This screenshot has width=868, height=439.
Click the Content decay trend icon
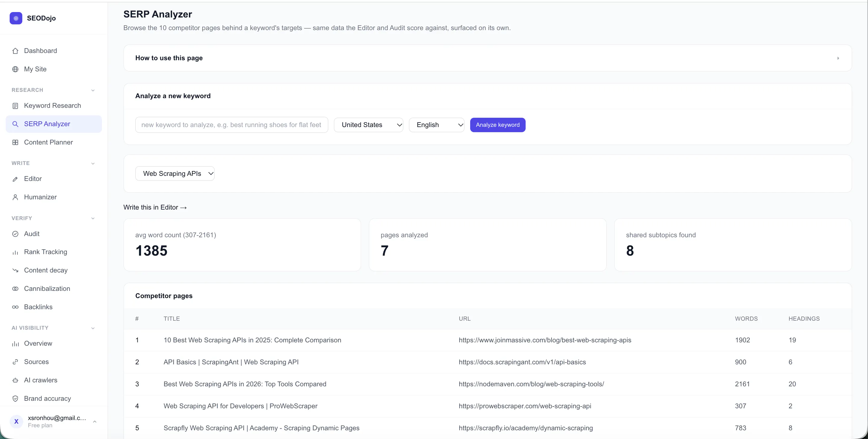click(15, 270)
